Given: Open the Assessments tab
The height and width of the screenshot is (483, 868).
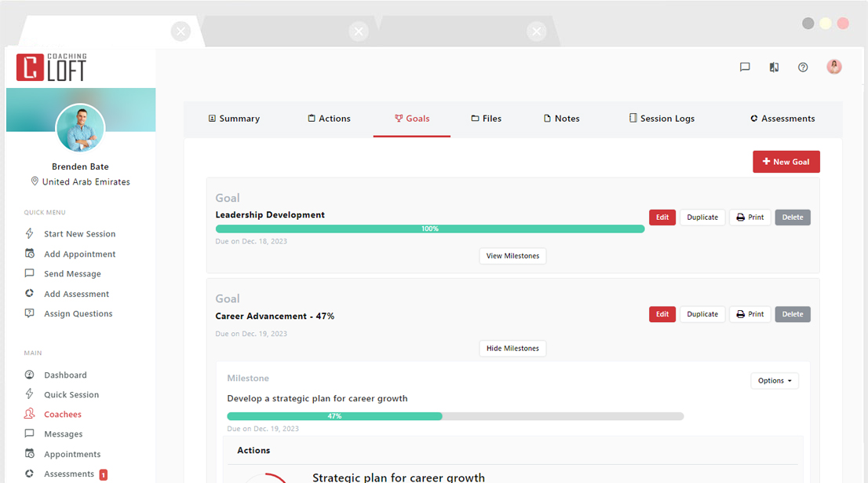Looking at the screenshot, I should [782, 119].
